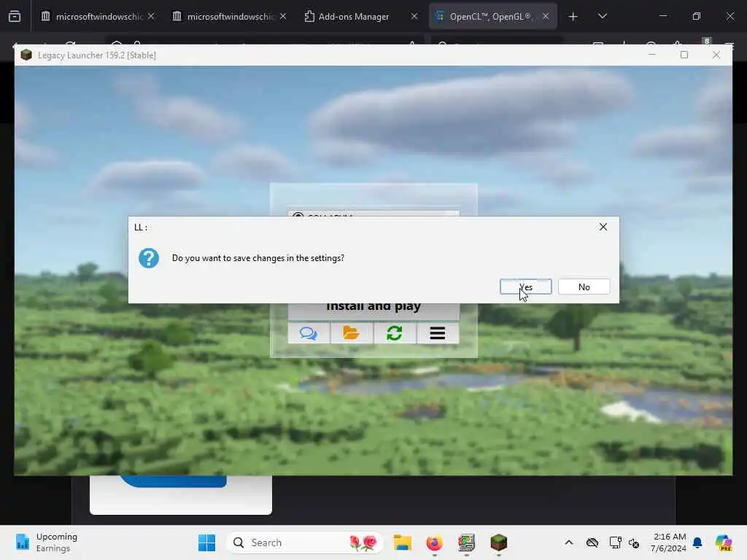
Task: Open the Windows Start menu
Action: pos(206,542)
